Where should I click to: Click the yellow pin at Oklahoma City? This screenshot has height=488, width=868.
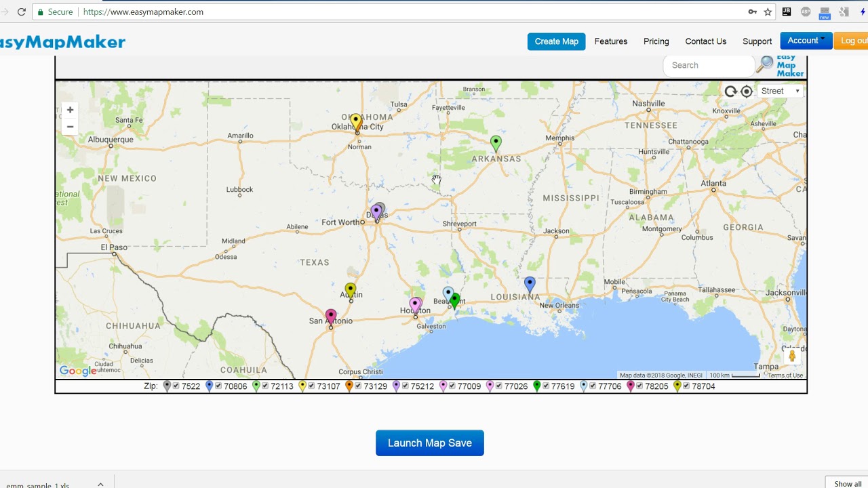356,123
